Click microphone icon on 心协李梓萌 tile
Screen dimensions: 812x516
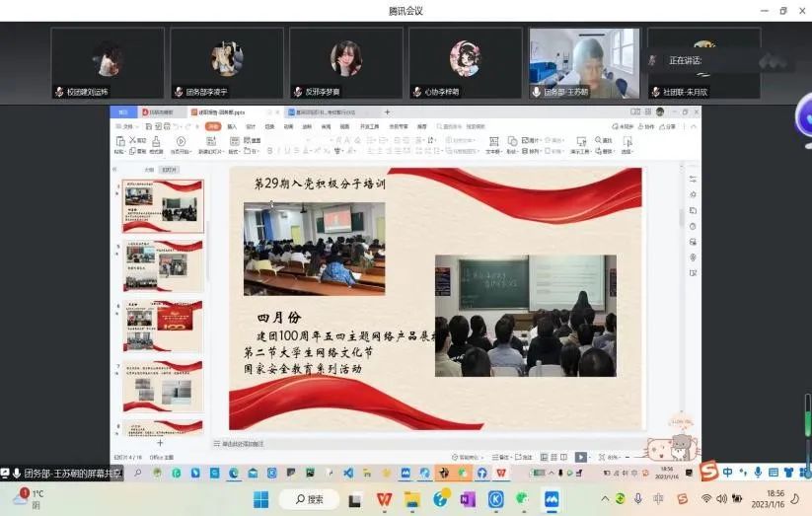point(418,92)
